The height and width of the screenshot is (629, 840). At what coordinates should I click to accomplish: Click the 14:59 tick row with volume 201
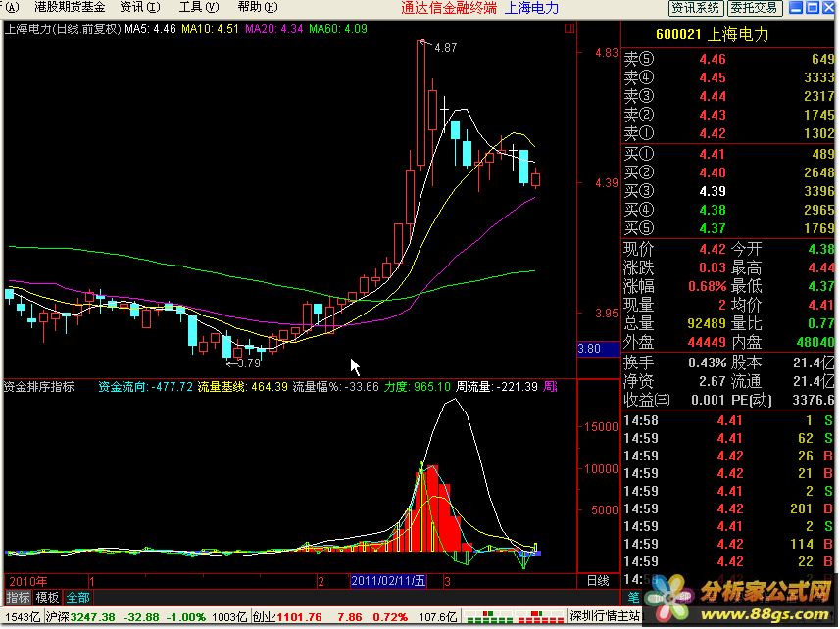(x=728, y=509)
